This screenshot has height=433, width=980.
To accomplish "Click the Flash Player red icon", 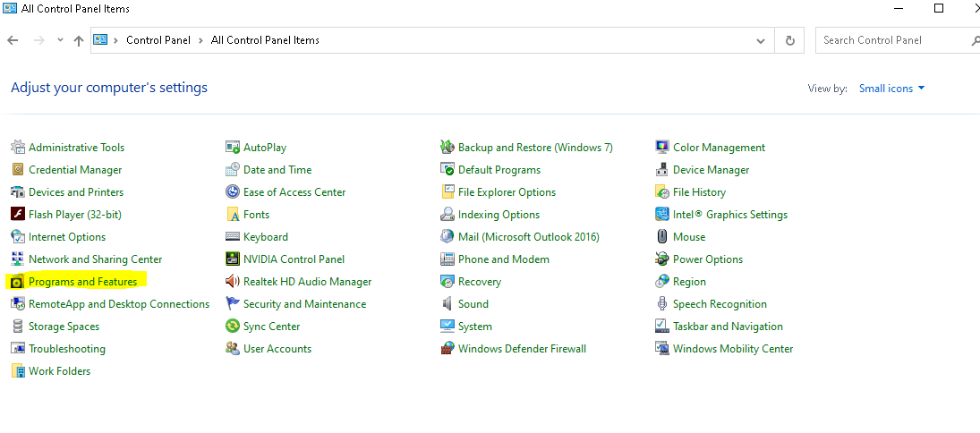I will pyautogui.click(x=18, y=215).
